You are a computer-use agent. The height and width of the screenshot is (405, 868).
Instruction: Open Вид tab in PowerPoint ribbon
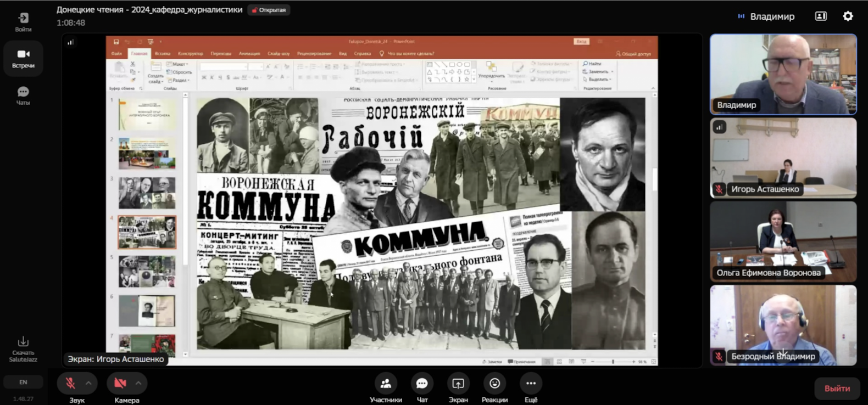coord(343,54)
